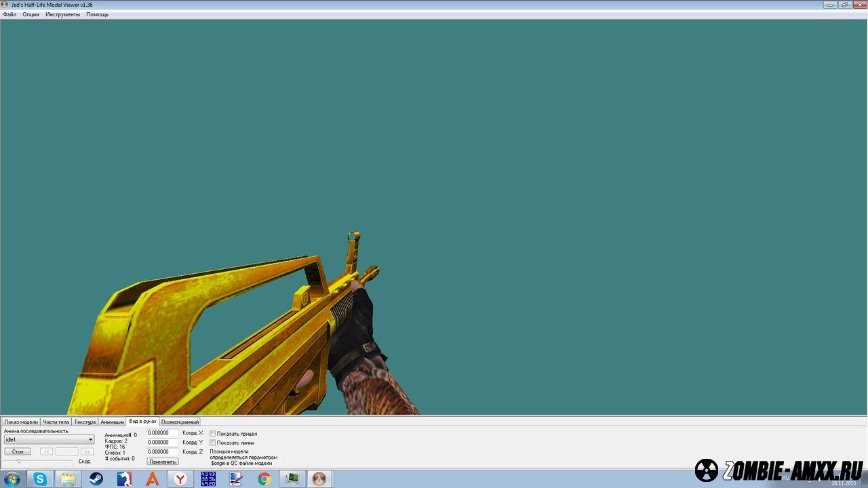Switch to the Показ модели tab
Viewport: 868px width, 488px height.
click(x=21, y=422)
